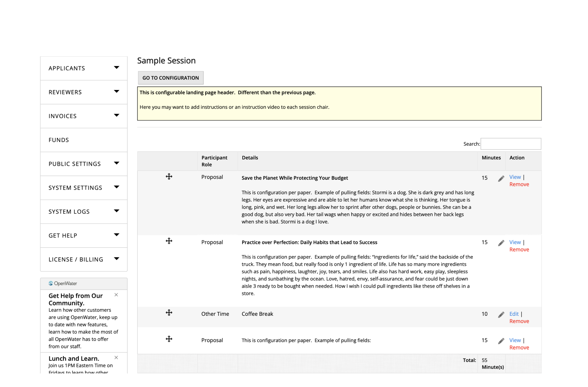This screenshot has height=387, width=588.
Task: Click the drag handle for Save the Planet proposal
Action: (169, 177)
